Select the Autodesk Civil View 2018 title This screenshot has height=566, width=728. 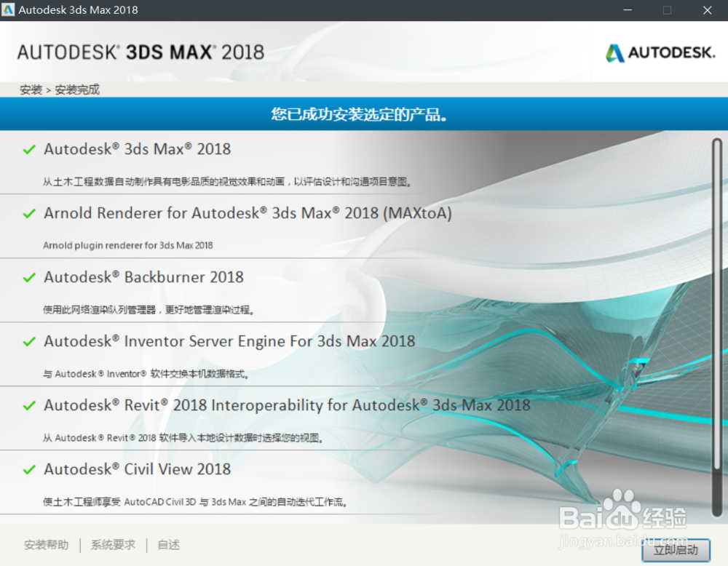click(138, 469)
